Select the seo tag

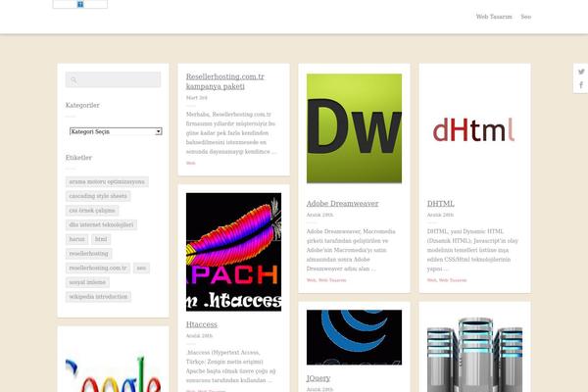click(141, 268)
